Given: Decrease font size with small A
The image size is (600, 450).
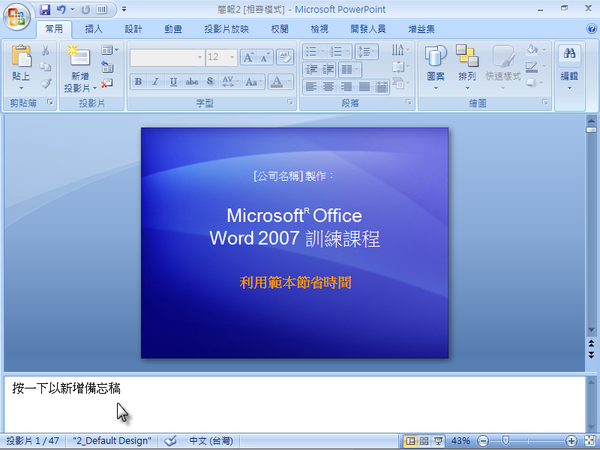Looking at the screenshot, I should click(265, 57).
